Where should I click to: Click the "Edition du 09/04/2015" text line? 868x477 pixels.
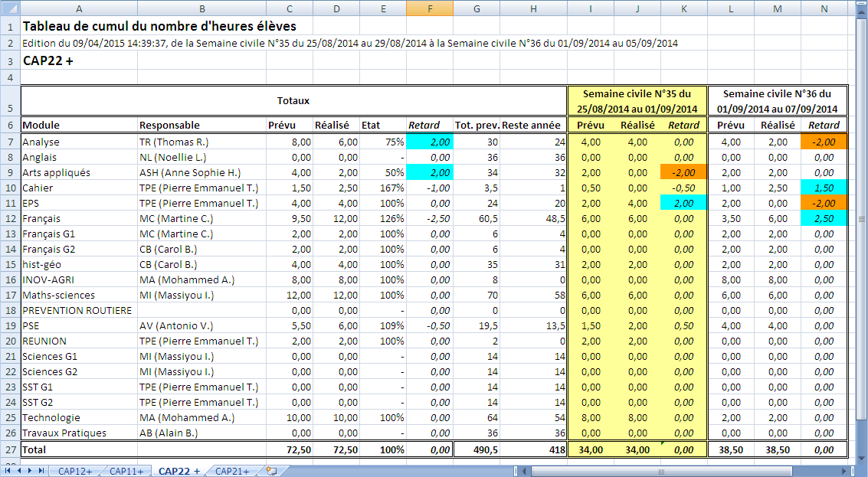coord(350,43)
